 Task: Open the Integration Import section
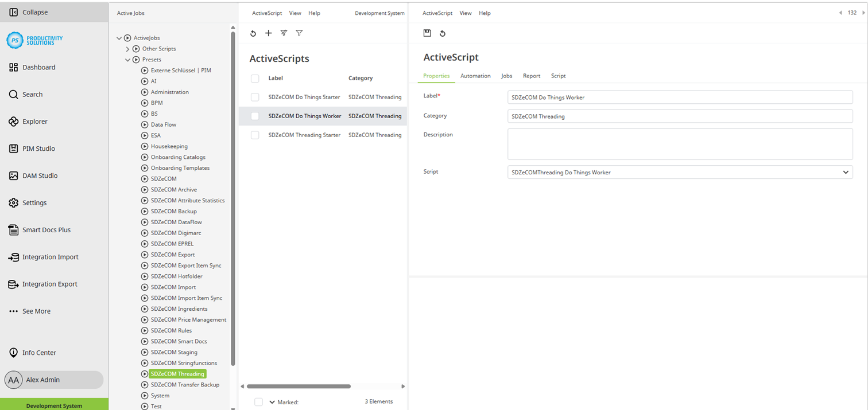pyautogui.click(x=13, y=257)
